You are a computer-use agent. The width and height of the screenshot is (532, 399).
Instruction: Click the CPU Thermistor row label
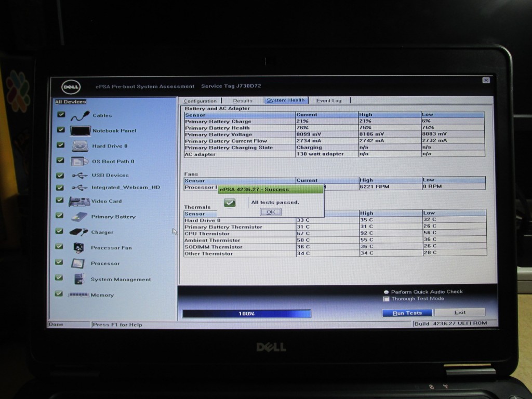(x=207, y=233)
